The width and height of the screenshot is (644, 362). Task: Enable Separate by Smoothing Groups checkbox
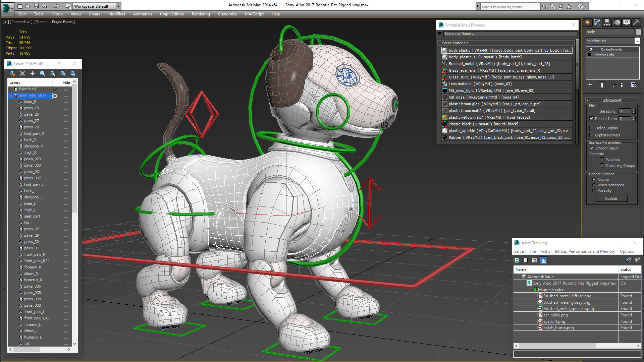pyautogui.click(x=602, y=166)
